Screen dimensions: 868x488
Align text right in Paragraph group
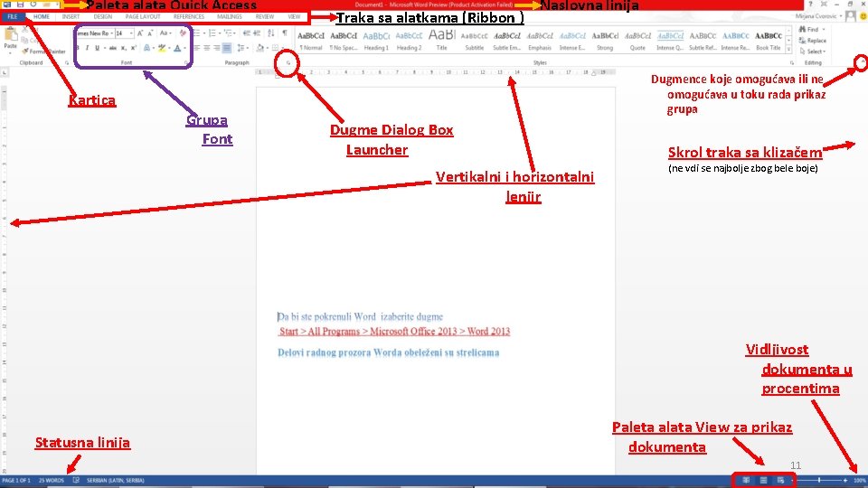click(216, 48)
